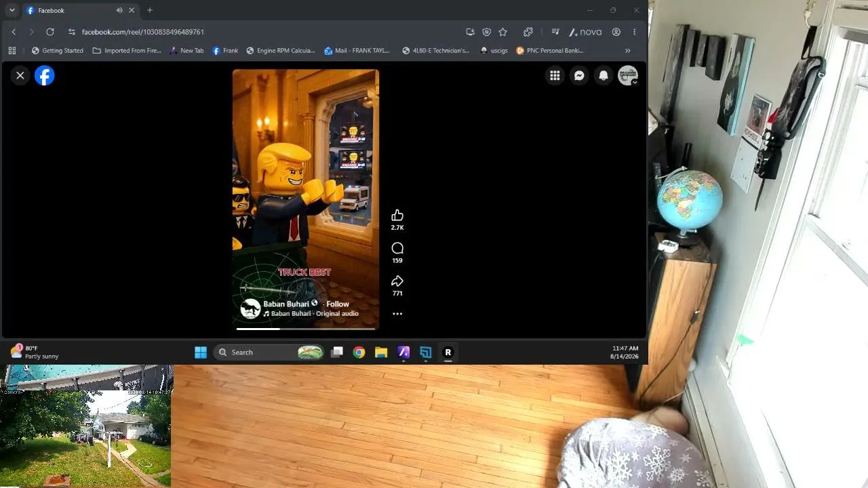Open File Explorer from the taskbar

(x=381, y=352)
